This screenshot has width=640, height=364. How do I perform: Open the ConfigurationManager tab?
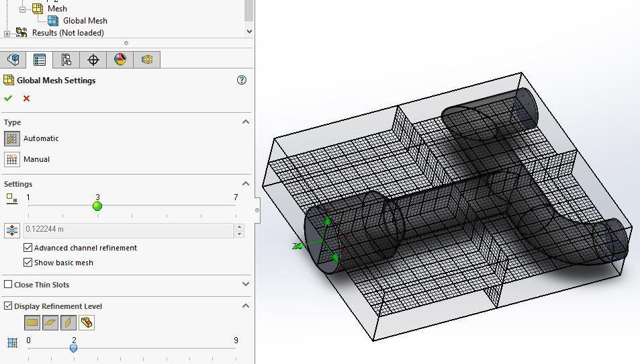(66, 60)
